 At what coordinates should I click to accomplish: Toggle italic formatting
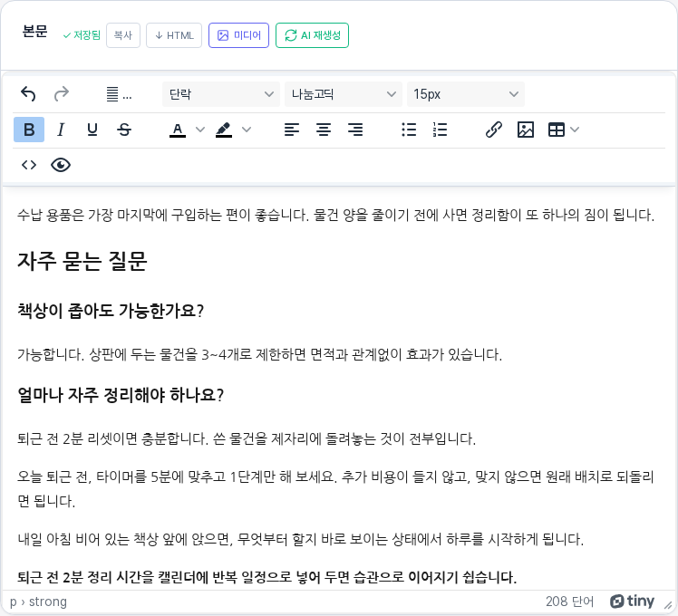pos(61,130)
